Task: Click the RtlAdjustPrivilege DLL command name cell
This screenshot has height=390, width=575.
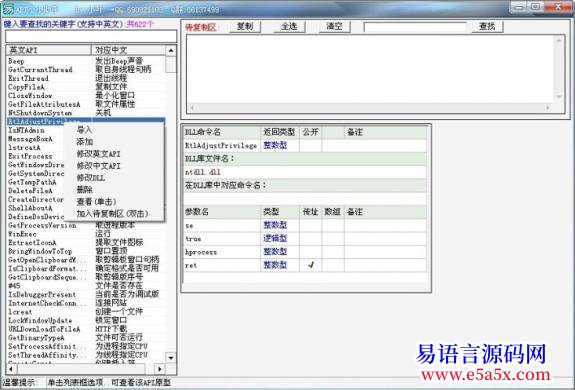Action: point(221,146)
